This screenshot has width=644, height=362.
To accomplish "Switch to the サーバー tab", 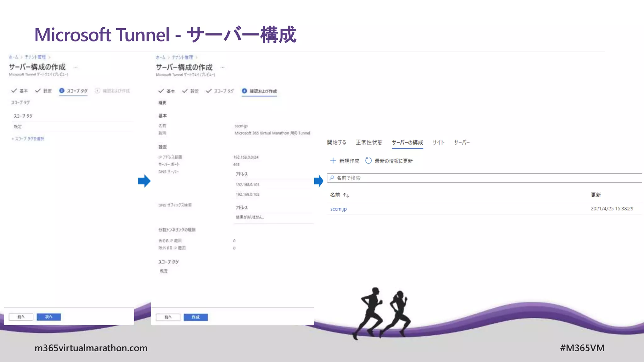I will [x=462, y=142].
